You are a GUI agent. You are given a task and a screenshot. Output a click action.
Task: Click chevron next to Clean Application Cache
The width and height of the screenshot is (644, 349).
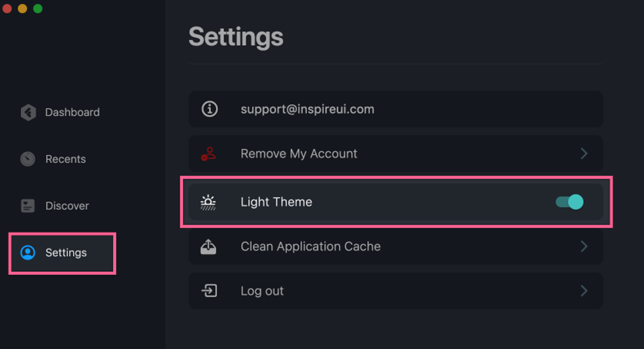584,246
